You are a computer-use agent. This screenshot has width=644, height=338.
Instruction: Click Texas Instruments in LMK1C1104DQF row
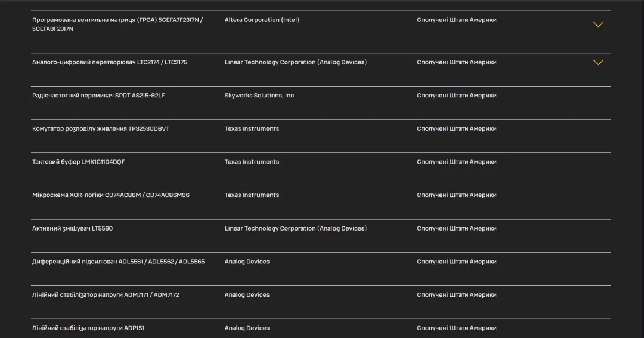[252, 162]
